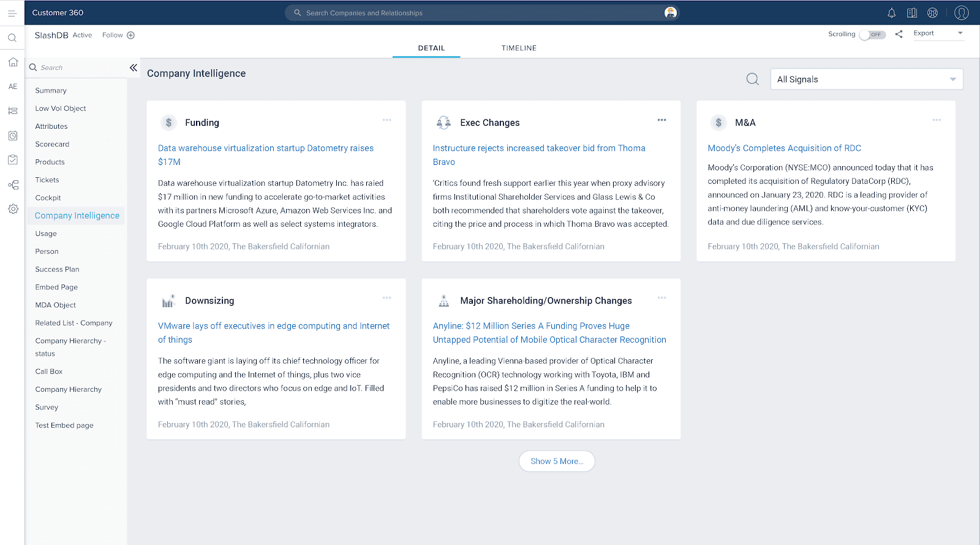Image resolution: width=980 pixels, height=545 pixels.
Task: Click the Search Companies and Relationships field
Action: tap(478, 13)
